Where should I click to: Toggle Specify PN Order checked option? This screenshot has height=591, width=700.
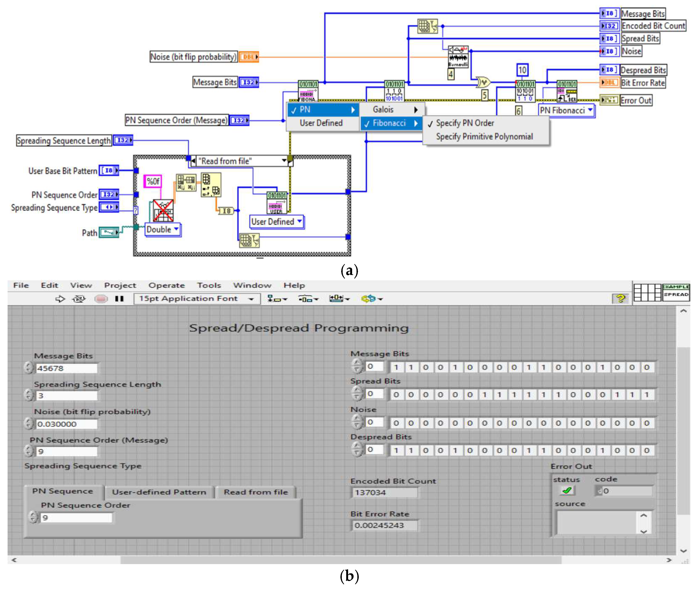point(465,123)
